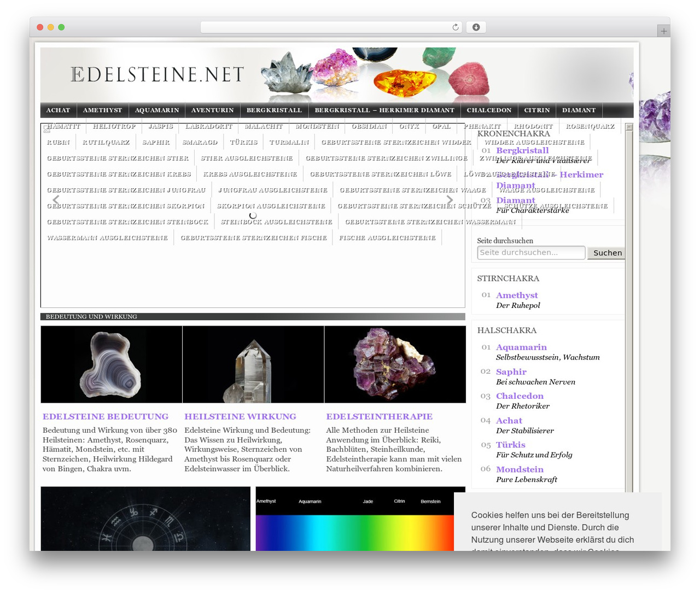Open Aquamarin link under Halschakra

click(x=521, y=347)
